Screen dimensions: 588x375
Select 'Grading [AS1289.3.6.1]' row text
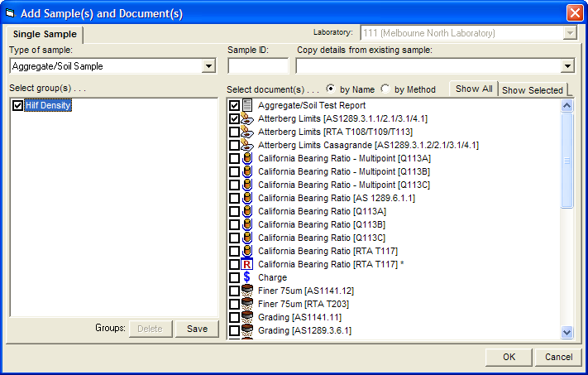tap(304, 330)
